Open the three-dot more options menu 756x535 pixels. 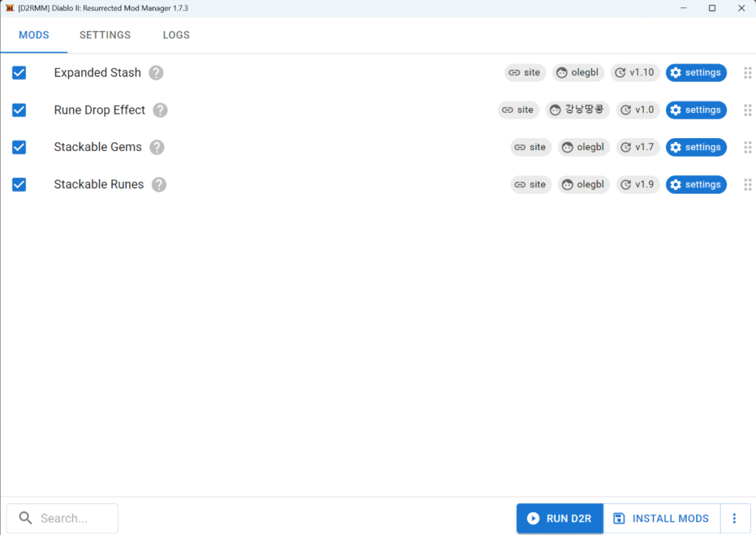coord(734,519)
